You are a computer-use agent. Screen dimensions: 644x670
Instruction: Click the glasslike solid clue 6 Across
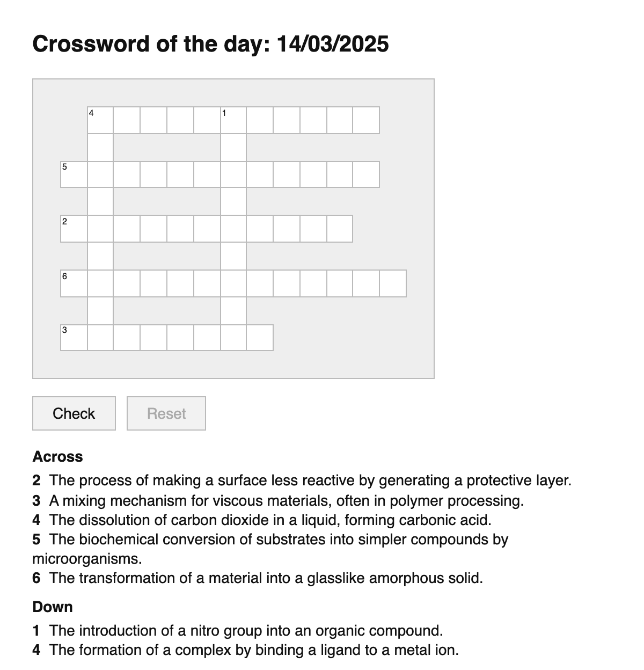pyautogui.click(x=266, y=578)
